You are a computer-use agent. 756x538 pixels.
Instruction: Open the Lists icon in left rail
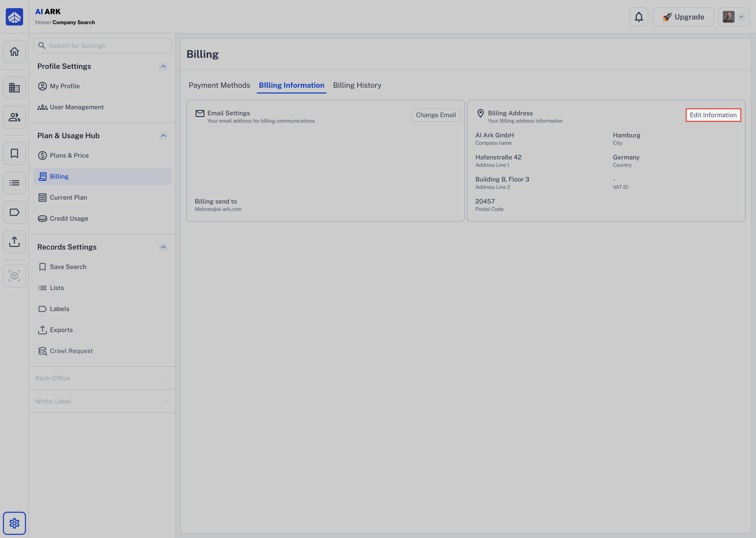[14, 183]
